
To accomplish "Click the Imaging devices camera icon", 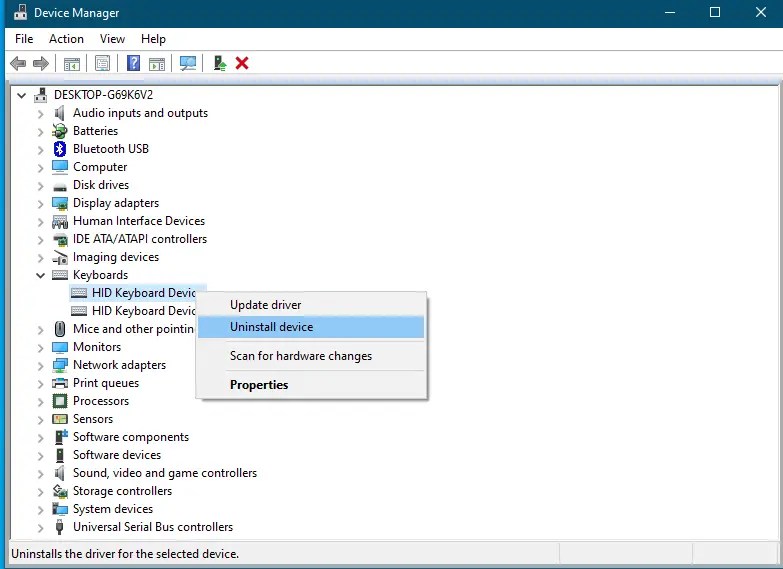I will pos(59,257).
